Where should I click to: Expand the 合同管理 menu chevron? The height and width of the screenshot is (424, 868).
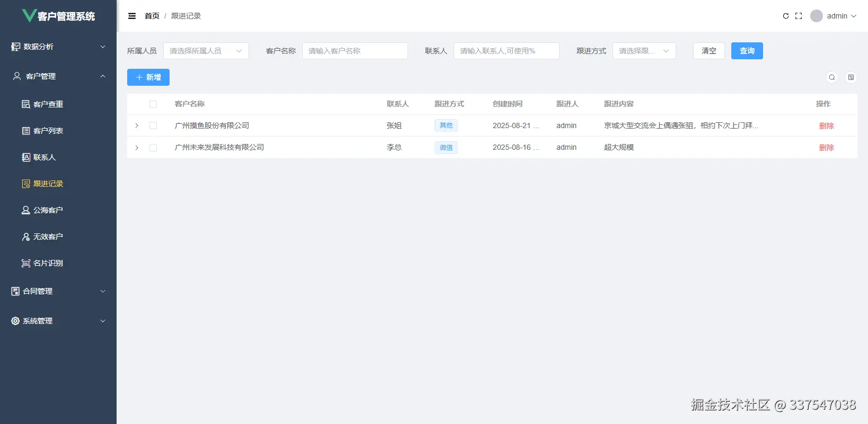pyautogui.click(x=103, y=291)
